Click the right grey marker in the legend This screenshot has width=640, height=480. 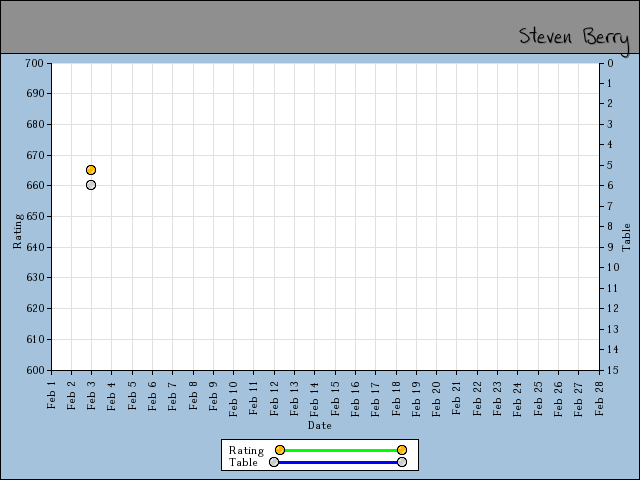pyautogui.click(x=402, y=462)
